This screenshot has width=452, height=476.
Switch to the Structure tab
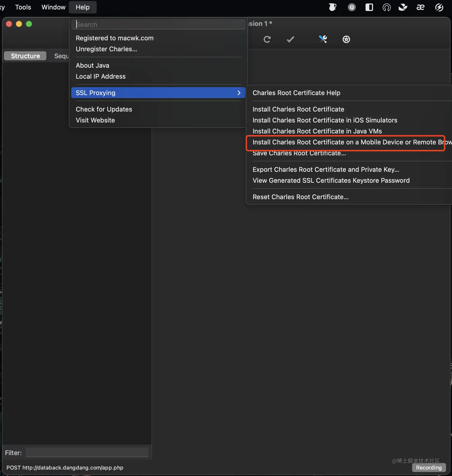[25, 56]
